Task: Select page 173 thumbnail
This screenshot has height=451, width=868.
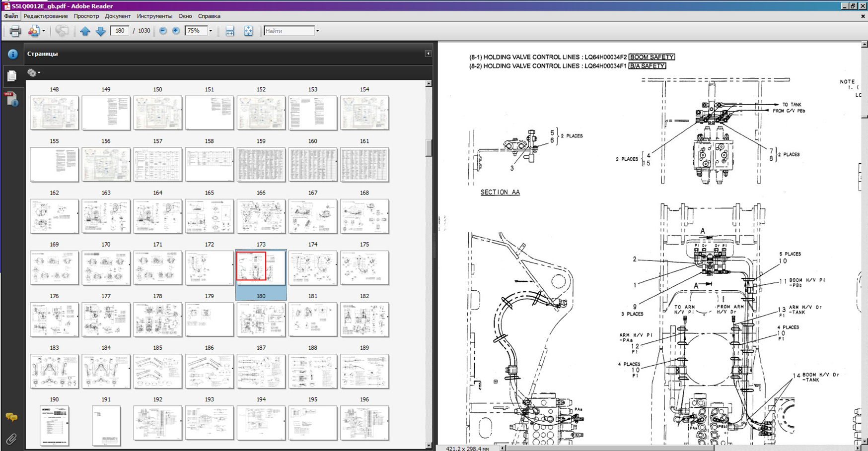Action: (261, 268)
